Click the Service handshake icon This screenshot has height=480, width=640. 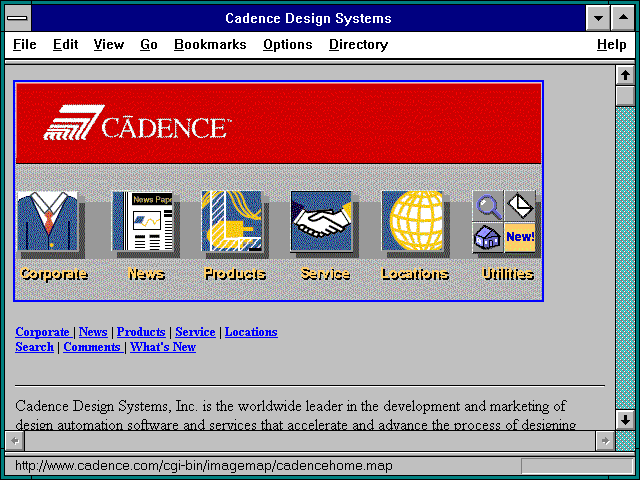coord(321,221)
